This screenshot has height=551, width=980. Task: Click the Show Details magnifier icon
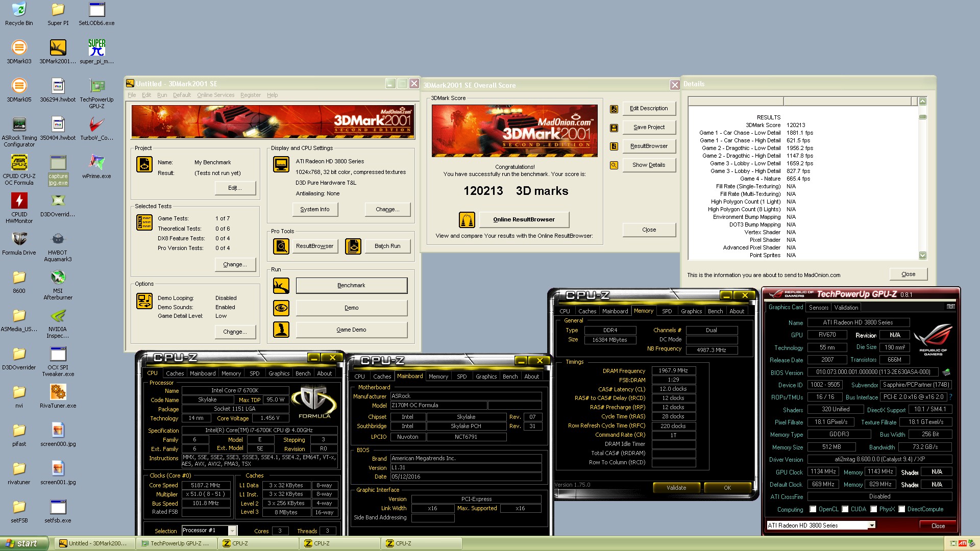[614, 165]
